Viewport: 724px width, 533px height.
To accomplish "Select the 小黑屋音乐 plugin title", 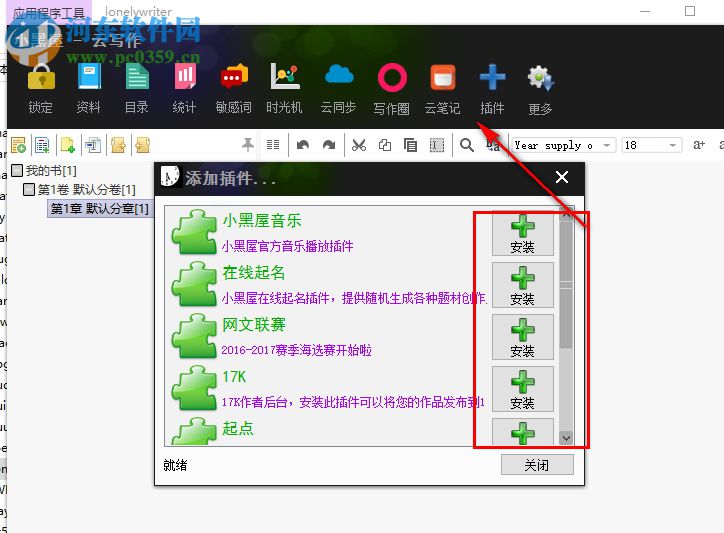I will click(262, 221).
